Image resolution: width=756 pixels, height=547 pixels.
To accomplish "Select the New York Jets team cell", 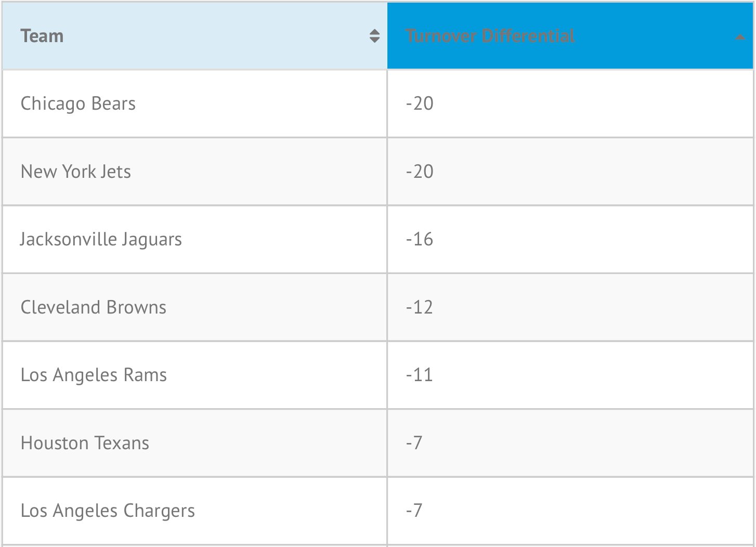I will point(76,172).
